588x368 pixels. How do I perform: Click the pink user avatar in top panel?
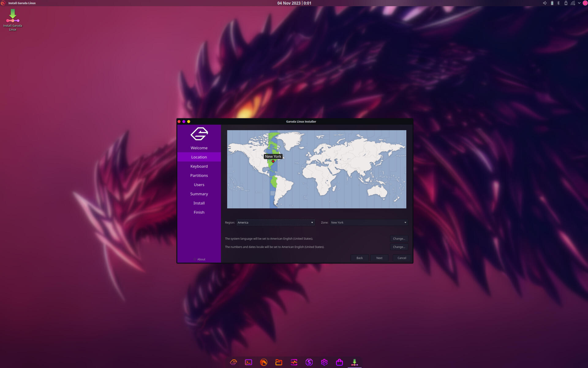click(585, 3)
